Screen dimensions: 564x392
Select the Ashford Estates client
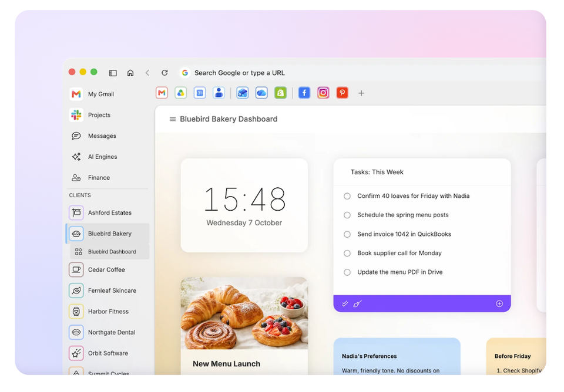108,212
